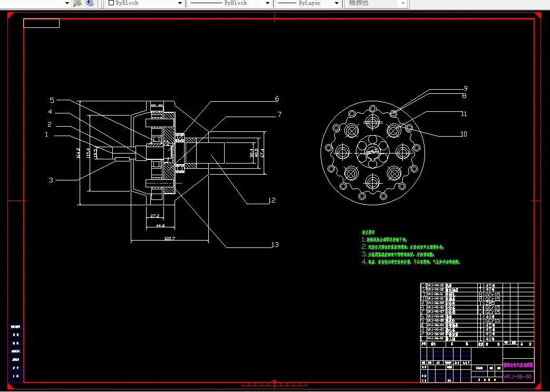Click the magenta drawing title in title block
Viewport: 550px width, 392px height.
518,365
